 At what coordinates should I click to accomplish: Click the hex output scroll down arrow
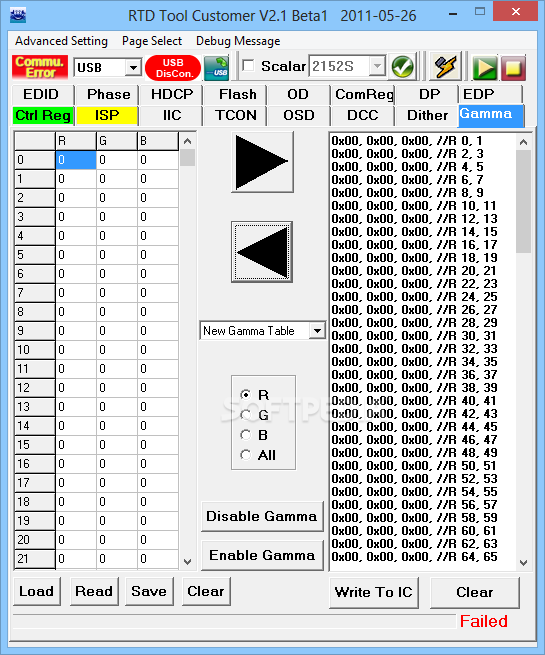coord(523,562)
